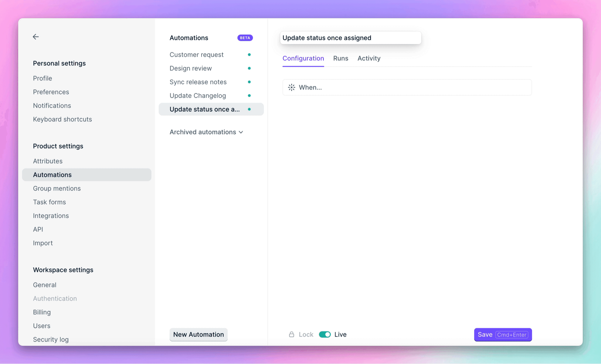Open Group mentions settings
The height and width of the screenshot is (364, 601).
point(57,188)
